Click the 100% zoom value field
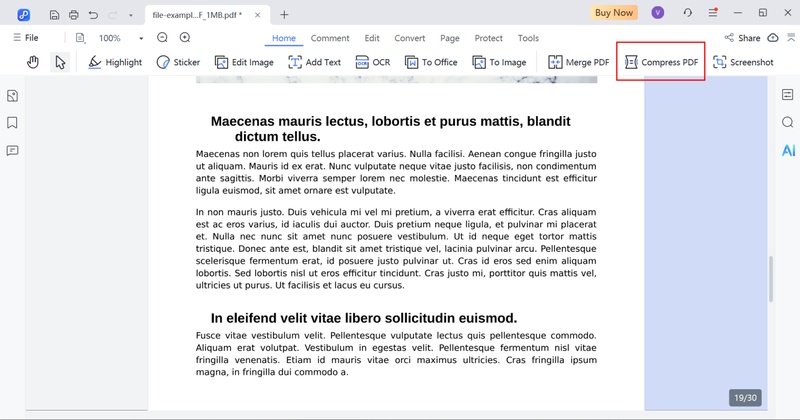Viewport: 800px width, 420px height. click(110, 38)
